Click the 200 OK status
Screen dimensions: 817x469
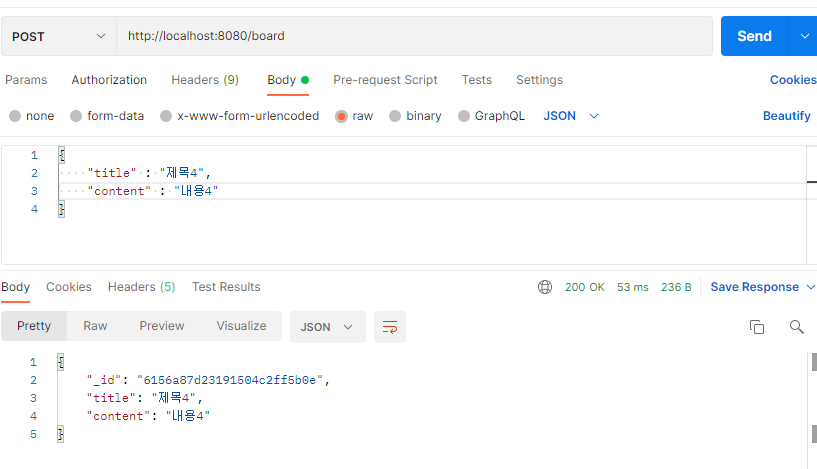585,287
